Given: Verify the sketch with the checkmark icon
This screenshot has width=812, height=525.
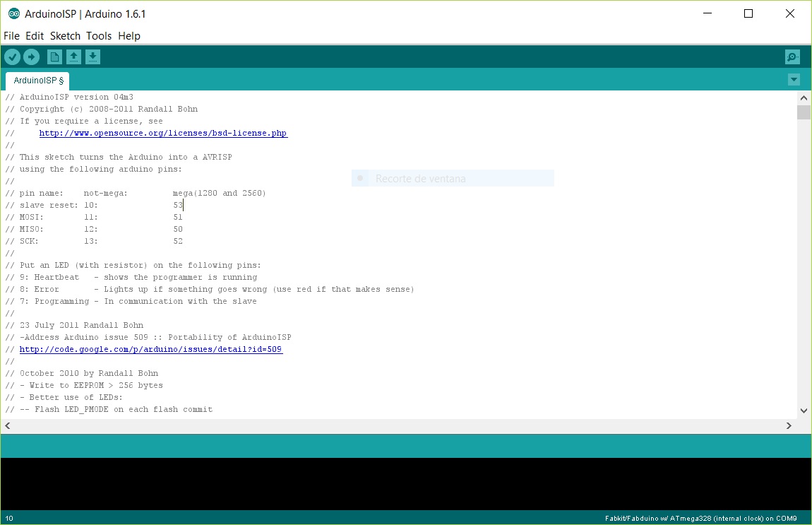Looking at the screenshot, I should (x=13, y=57).
